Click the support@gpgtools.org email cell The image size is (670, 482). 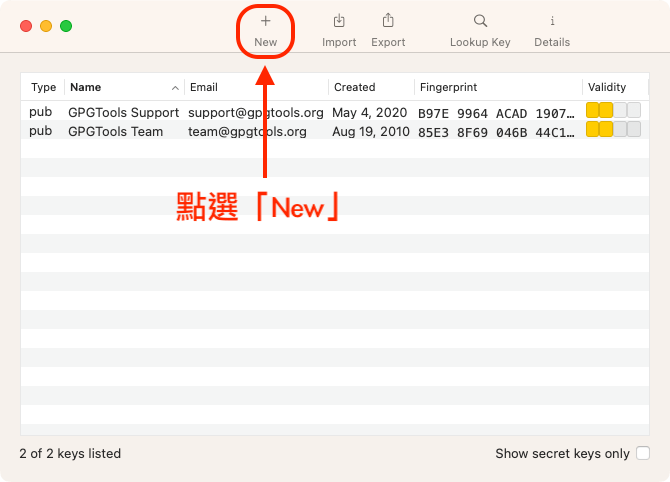[x=256, y=112]
